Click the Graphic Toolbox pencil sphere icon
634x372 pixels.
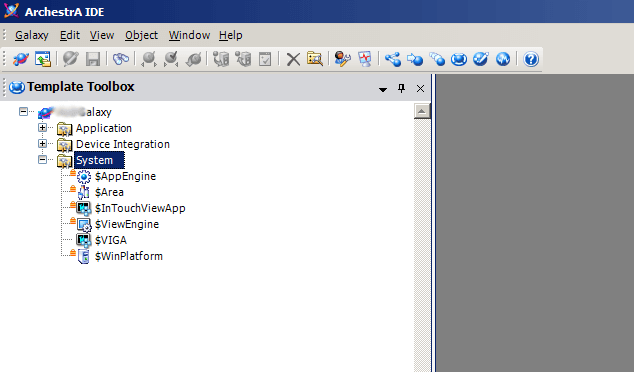(x=481, y=59)
